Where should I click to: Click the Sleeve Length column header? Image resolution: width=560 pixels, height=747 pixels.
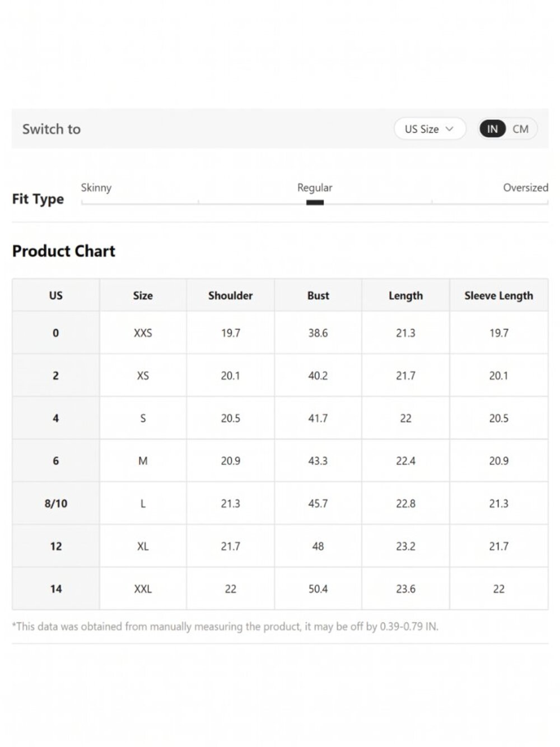coord(498,295)
